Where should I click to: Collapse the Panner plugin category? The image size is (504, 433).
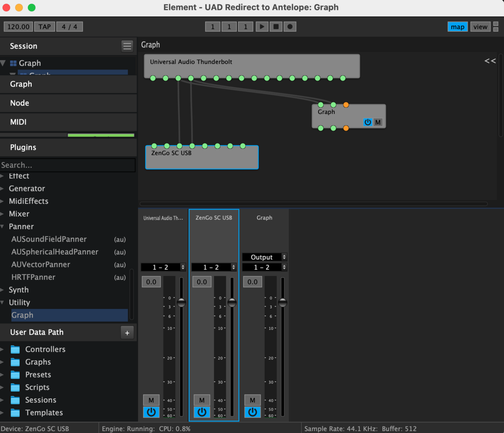pos(2,226)
